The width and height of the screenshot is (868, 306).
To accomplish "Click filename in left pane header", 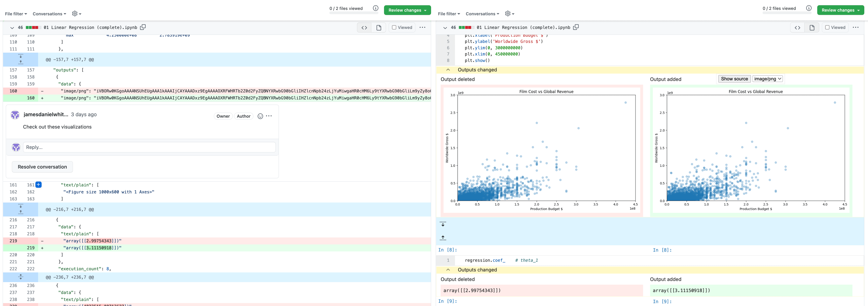I will pos(90,28).
